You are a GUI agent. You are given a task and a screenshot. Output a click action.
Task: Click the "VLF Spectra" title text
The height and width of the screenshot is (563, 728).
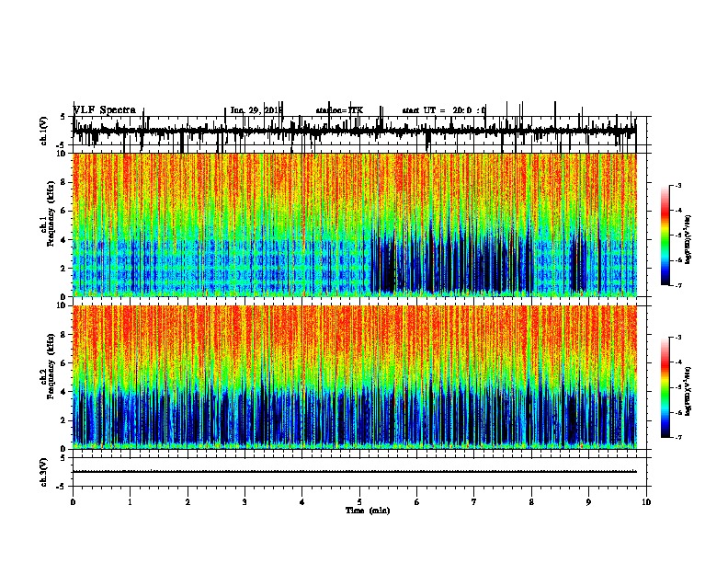point(105,110)
